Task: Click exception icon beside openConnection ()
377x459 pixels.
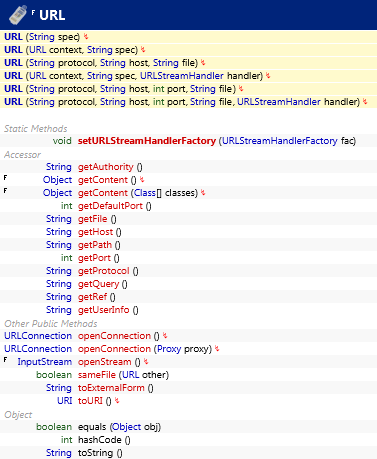Action: coord(165,336)
